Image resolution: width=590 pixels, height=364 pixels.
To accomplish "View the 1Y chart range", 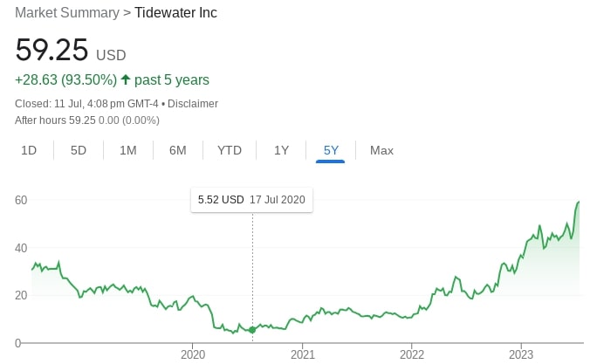I will pyautogui.click(x=281, y=150).
